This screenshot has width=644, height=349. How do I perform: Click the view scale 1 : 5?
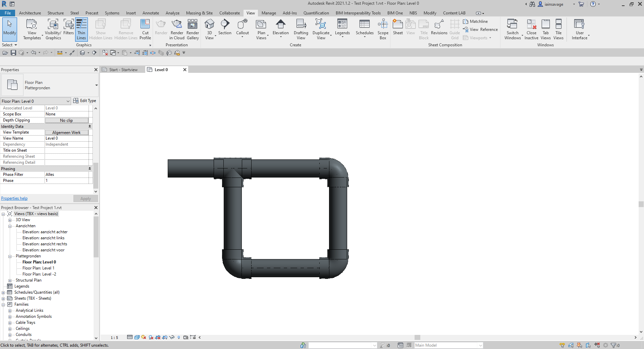click(114, 338)
